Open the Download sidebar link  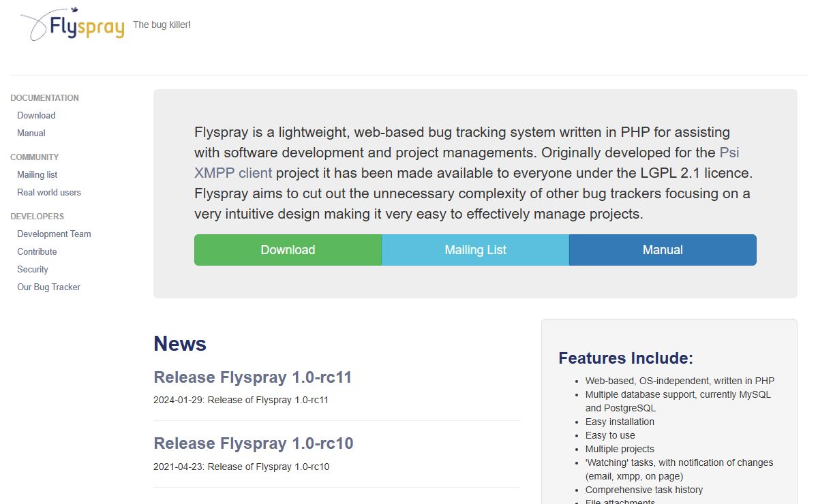pyautogui.click(x=36, y=116)
